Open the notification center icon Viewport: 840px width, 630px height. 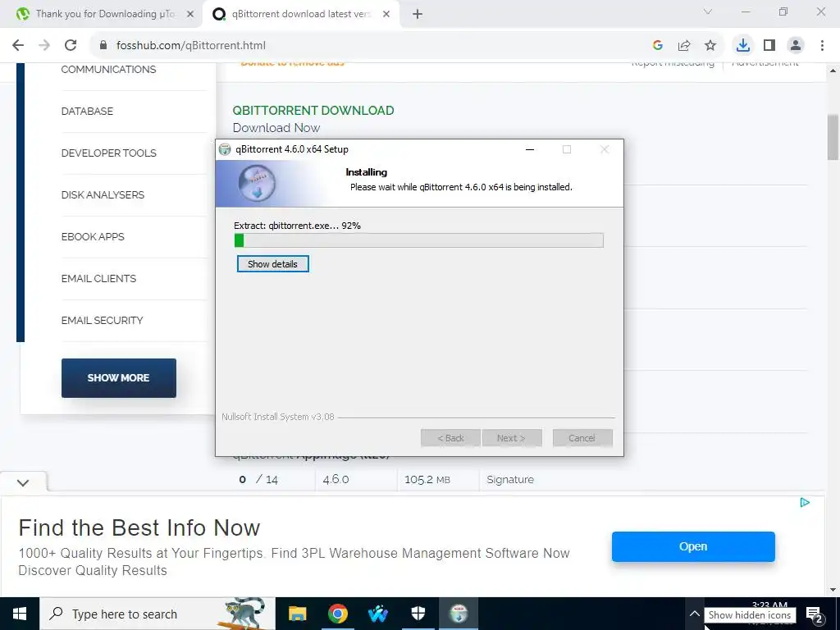tap(815, 615)
